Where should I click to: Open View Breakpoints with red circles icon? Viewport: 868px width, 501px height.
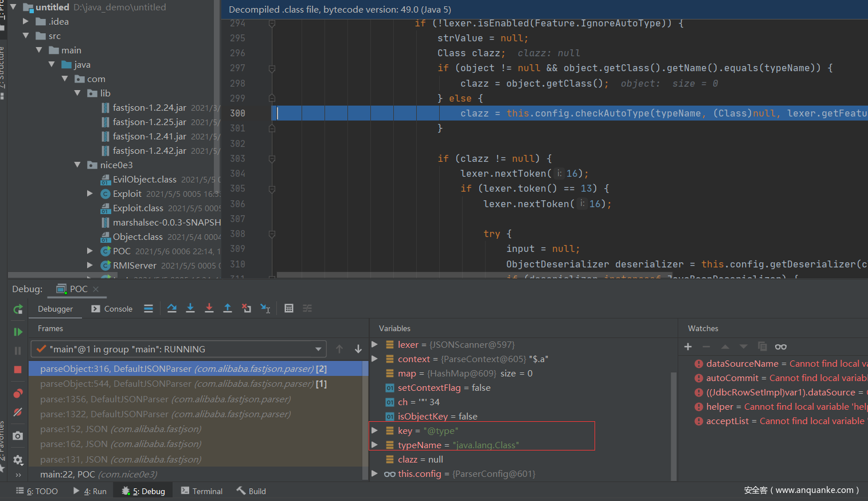coord(18,393)
